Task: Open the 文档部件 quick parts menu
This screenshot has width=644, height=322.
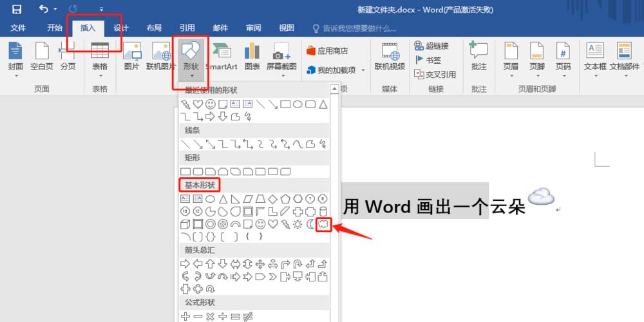Action: point(624,59)
